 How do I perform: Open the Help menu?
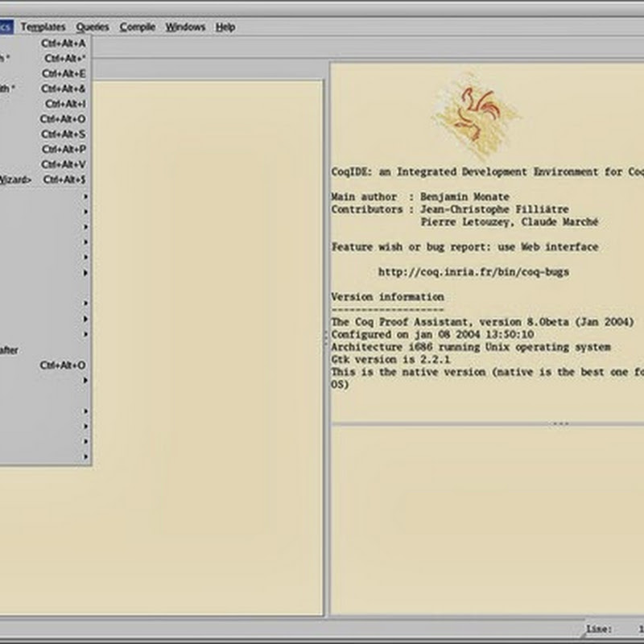[x=225, y=27]
